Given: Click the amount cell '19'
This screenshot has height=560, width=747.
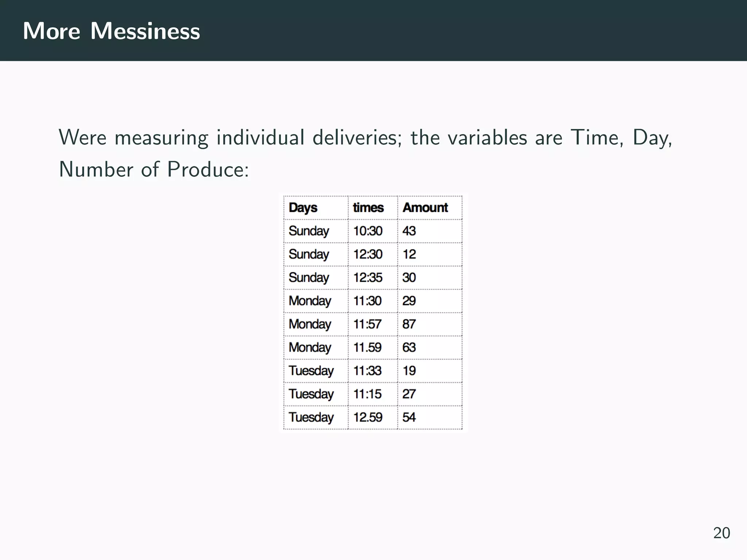Looking at the screenshot, I should click(x=430, y=371).
